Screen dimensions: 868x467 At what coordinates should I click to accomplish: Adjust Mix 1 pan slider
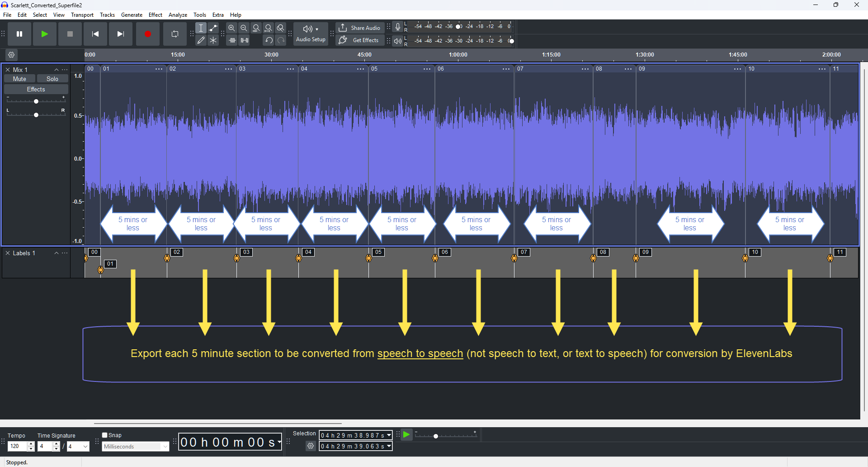(36, 115)
